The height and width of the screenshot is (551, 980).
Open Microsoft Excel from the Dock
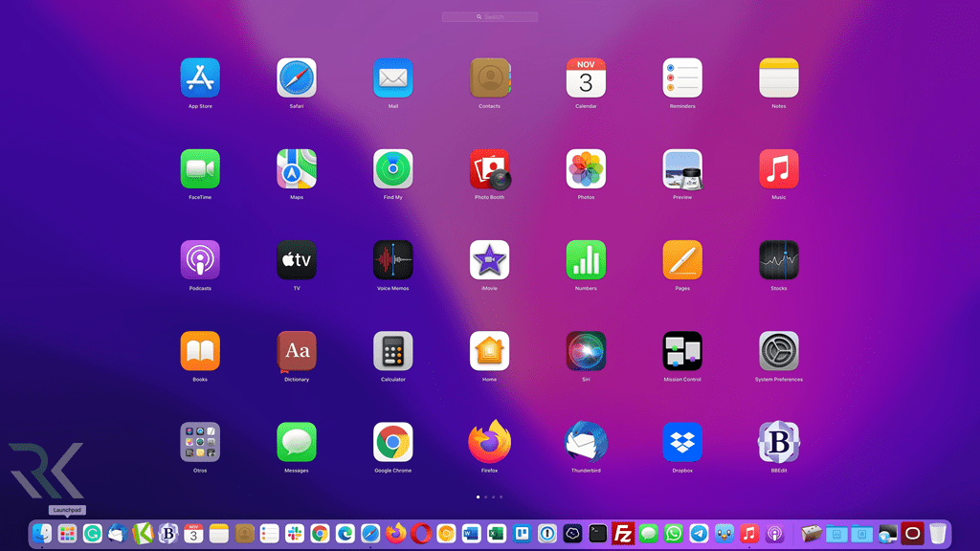point(497,534)
